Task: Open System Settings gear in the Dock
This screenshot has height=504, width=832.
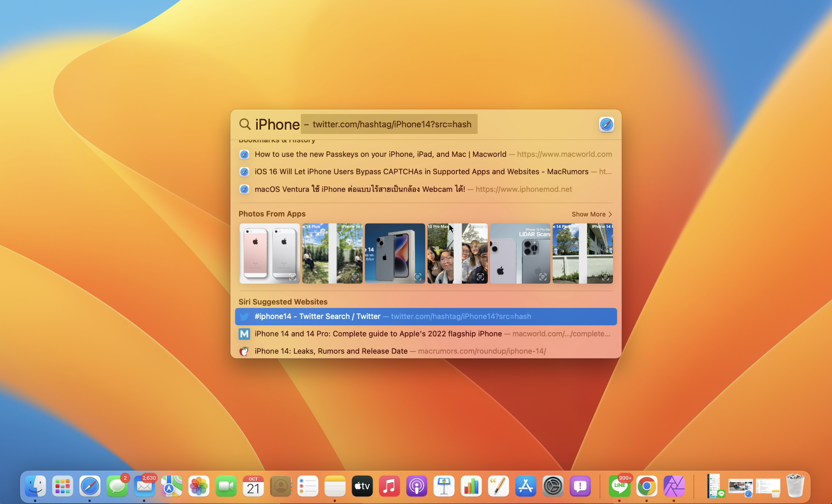Action: [x=553, y=486]
